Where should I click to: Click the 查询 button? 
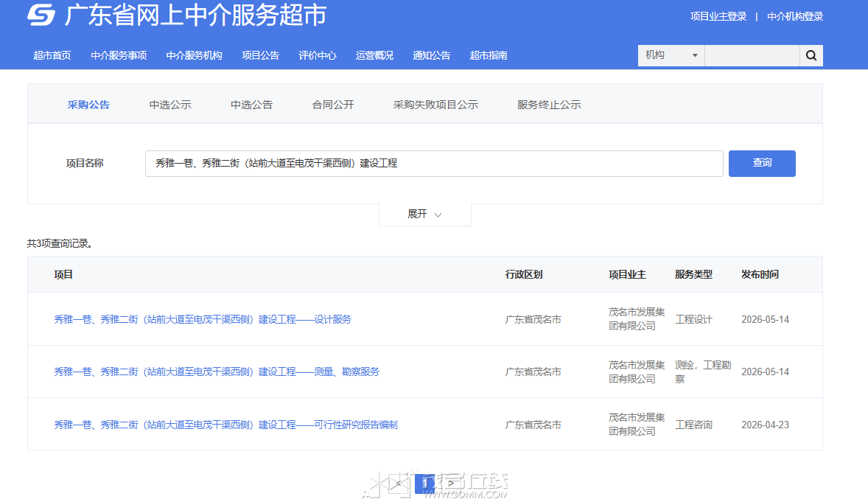click(x=762, y=164)
